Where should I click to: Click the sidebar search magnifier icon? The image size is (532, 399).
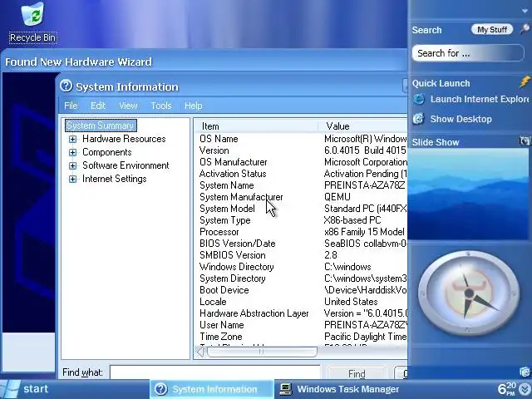click(x=525, y=29)
